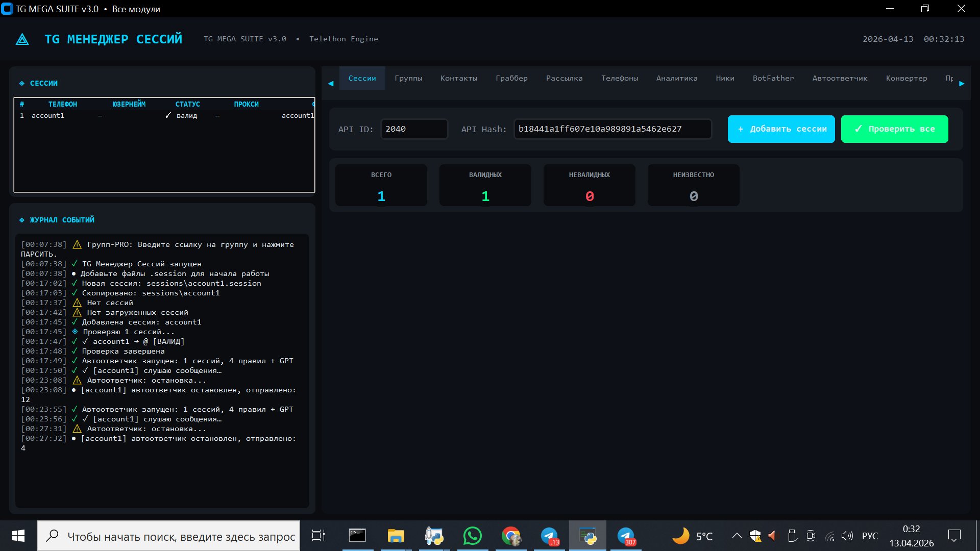Open the command prompt taskbar icon

357,536
